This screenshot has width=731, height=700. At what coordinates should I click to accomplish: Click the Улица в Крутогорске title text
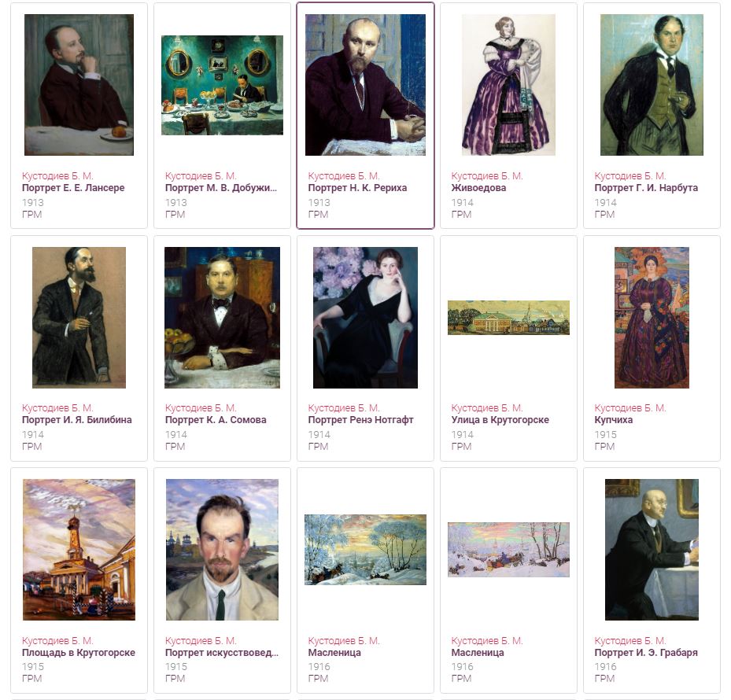click(500, 420)
